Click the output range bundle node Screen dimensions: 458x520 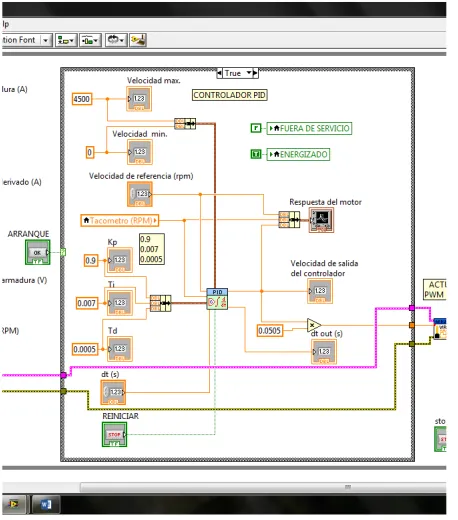click(185, 124)
